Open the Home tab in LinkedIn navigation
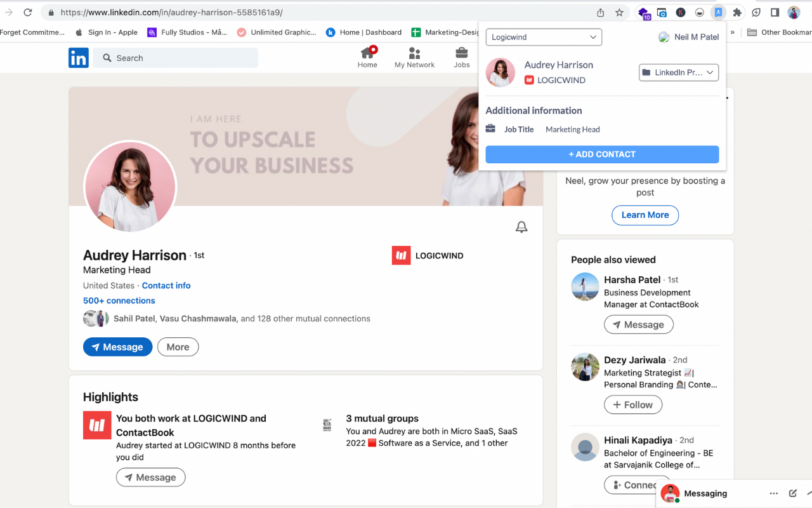Image resolution: width=812 pixels, height=508 pixels. click(367, 57)
